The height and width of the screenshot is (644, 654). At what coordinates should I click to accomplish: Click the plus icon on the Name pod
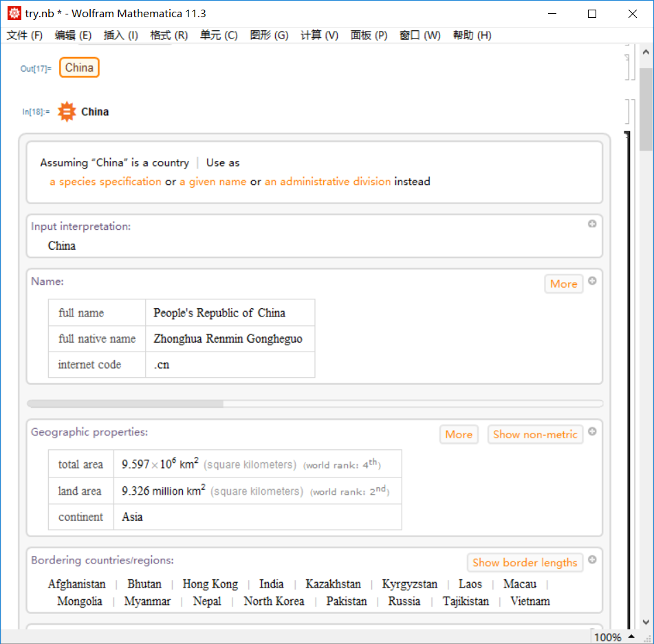pos(591,281)
